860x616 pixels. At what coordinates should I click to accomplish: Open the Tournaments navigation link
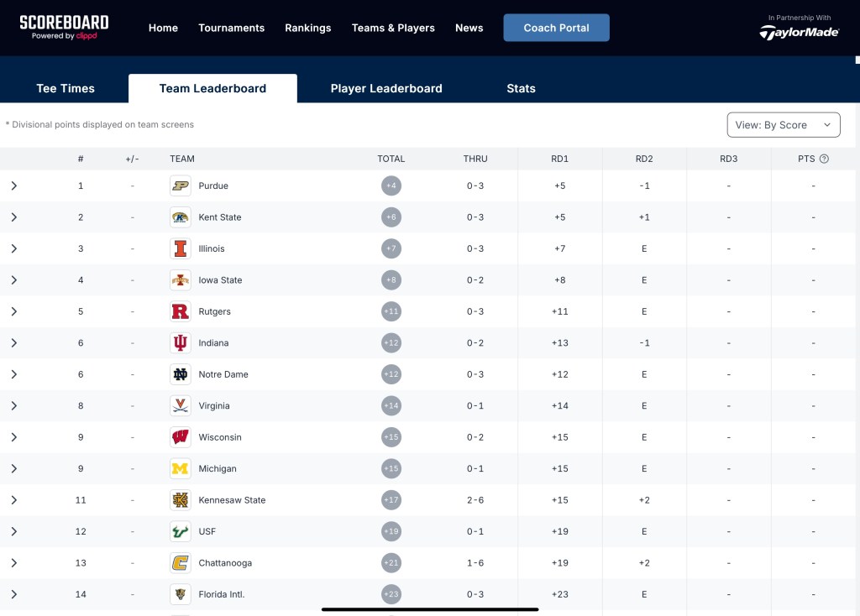(231, 28)
